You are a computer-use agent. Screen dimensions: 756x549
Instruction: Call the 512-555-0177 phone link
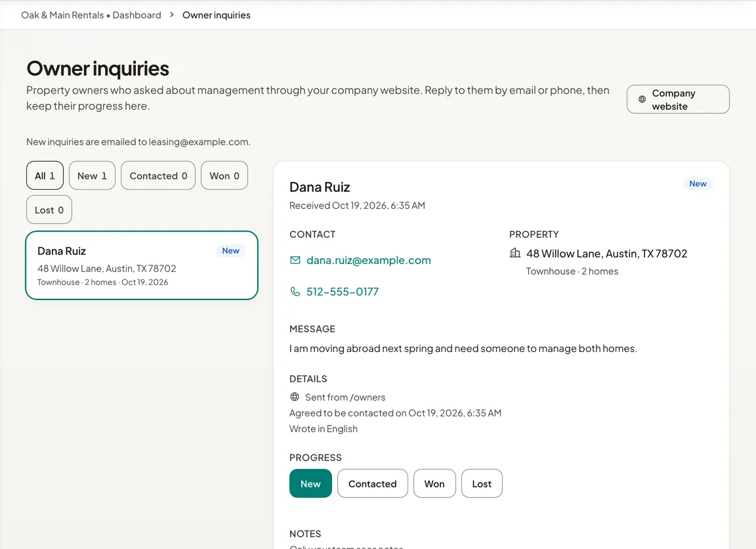click(343, 292)
